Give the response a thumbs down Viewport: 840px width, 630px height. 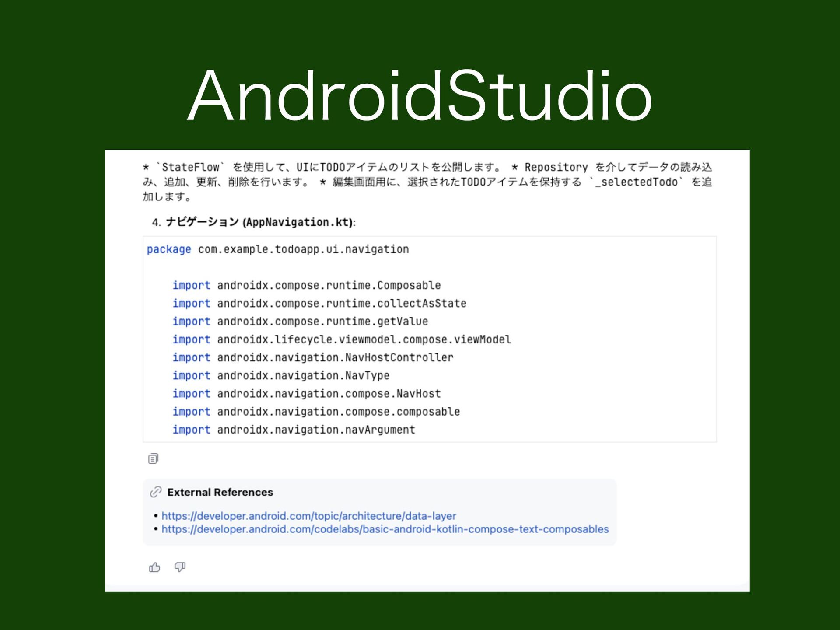(x=180, y=567)
